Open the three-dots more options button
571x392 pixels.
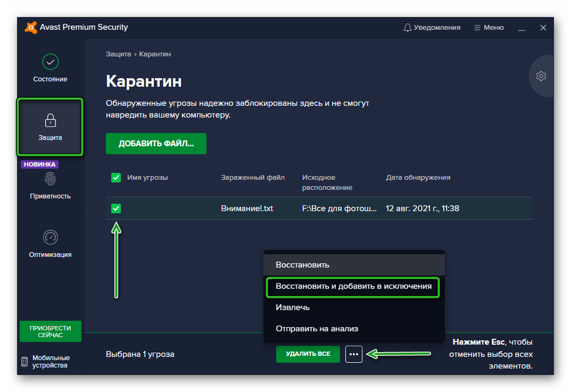tap(353, 354)
